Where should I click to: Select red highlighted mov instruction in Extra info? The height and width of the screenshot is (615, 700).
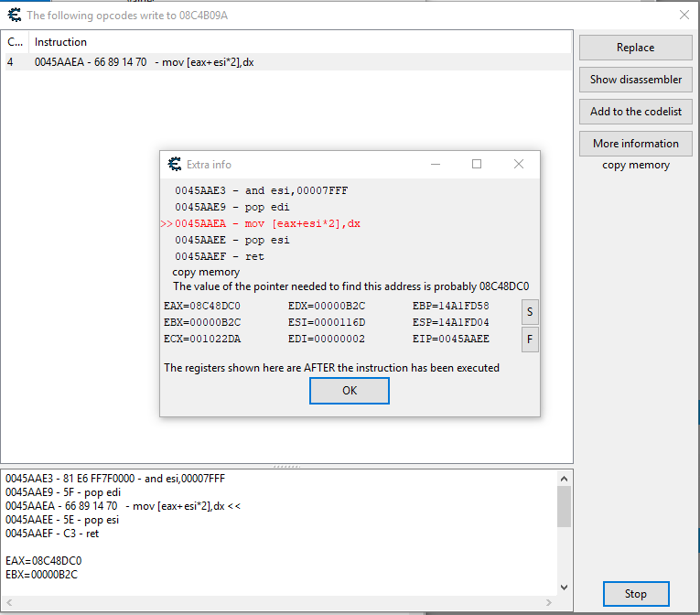pos(268,224)
